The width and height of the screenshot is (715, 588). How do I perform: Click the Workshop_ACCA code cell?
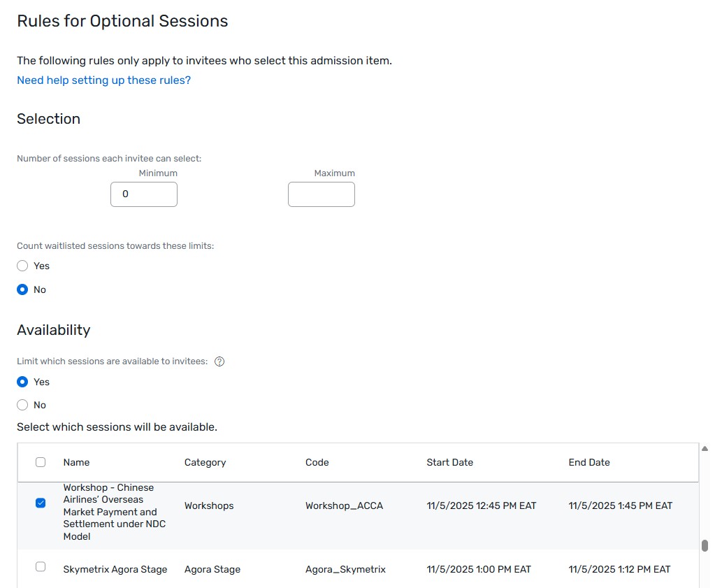344,505
